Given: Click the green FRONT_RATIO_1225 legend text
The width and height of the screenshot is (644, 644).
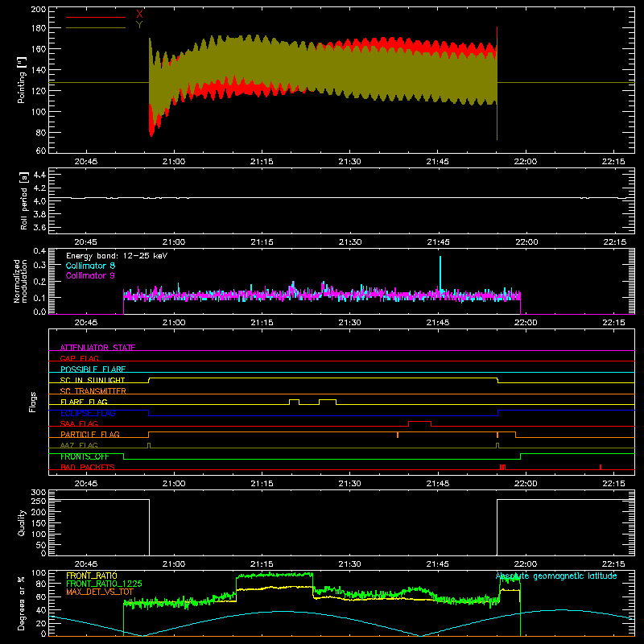Looking at the screenshot, I should coord(104,584).
